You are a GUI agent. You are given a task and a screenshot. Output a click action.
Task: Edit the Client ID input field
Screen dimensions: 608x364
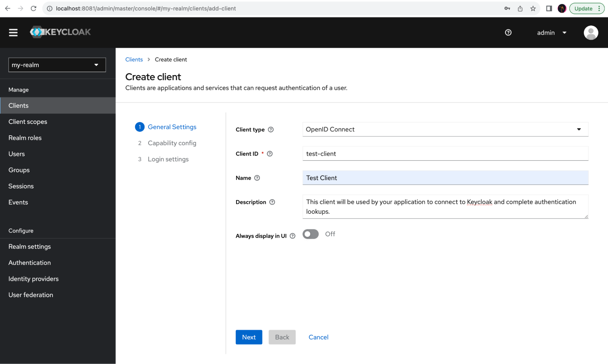tap(446, 153)
